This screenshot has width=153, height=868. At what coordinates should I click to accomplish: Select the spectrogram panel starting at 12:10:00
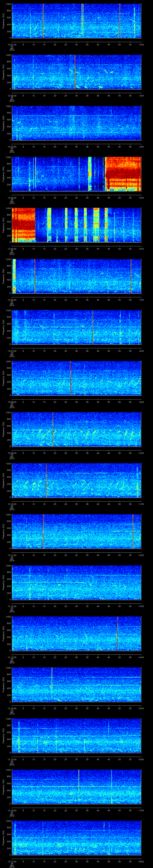coord(77,481)
